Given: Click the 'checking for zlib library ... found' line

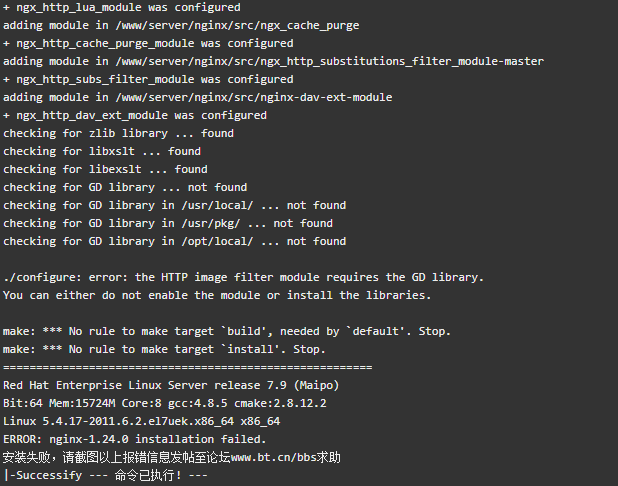Looking at the screenshot, I should click(118, 133).
